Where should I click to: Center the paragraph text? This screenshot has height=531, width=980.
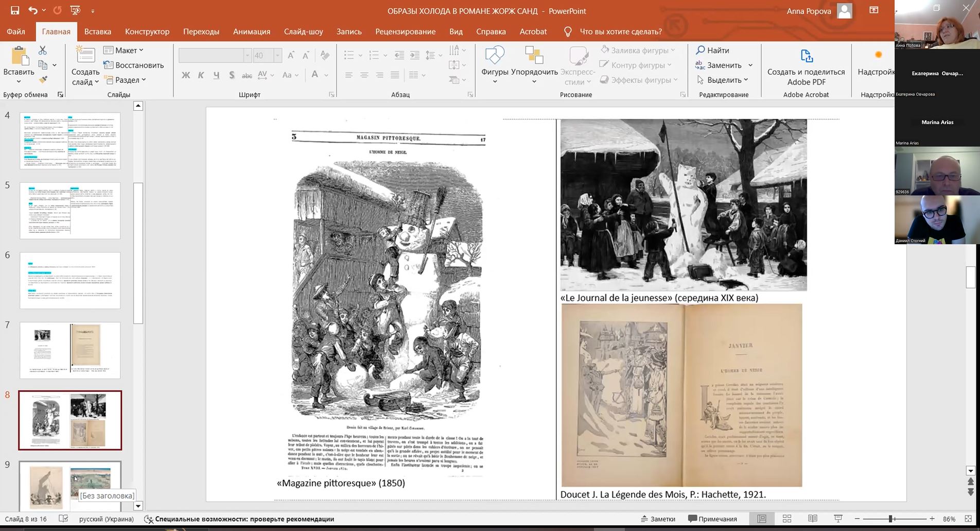(364, 75)
